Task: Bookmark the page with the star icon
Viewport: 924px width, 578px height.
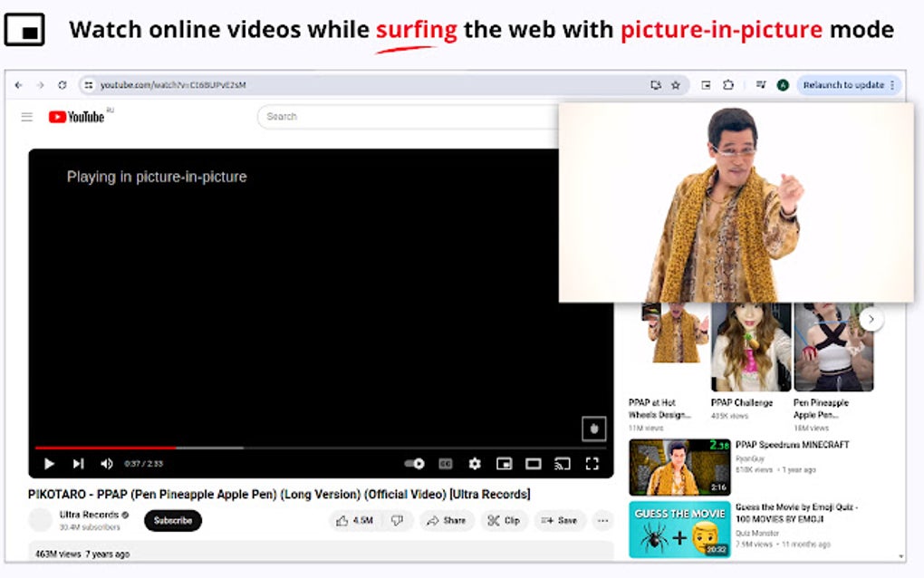Action: tap(676, 85)
